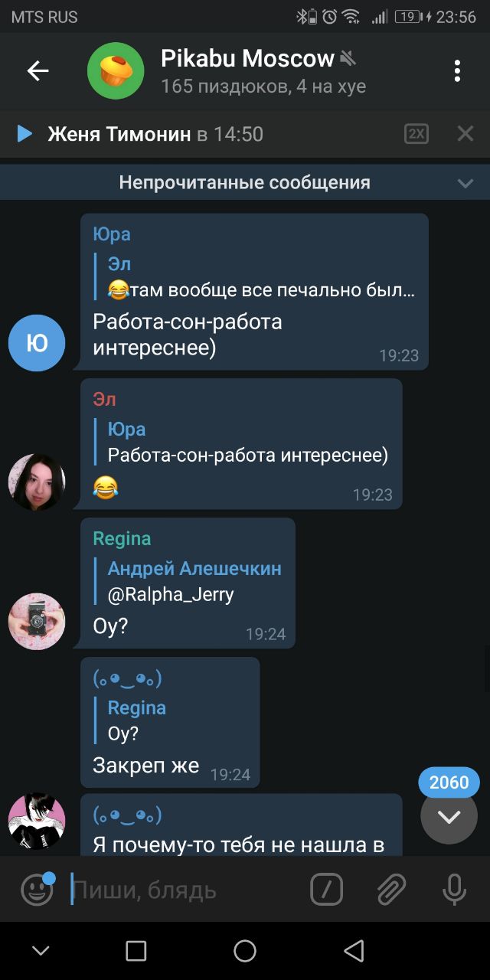Play Женя Тимонин voice message
Viewport: 490px width, 980px height.
click(24, 134)
